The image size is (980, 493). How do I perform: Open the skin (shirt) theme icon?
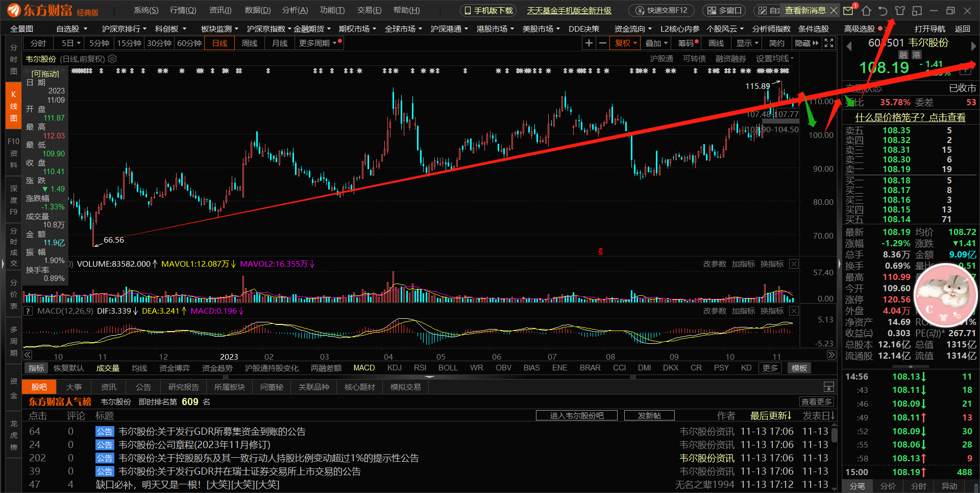[x=900, y=10]
